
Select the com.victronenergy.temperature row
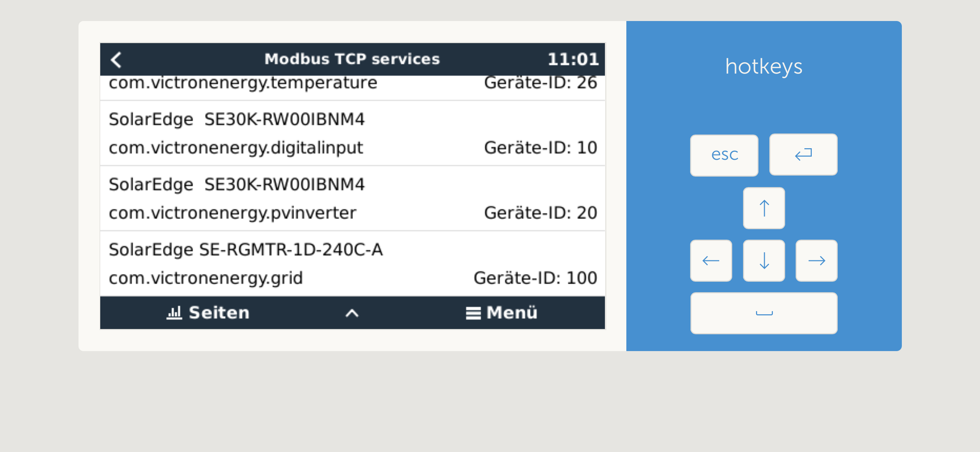click(x=352, y=84)
